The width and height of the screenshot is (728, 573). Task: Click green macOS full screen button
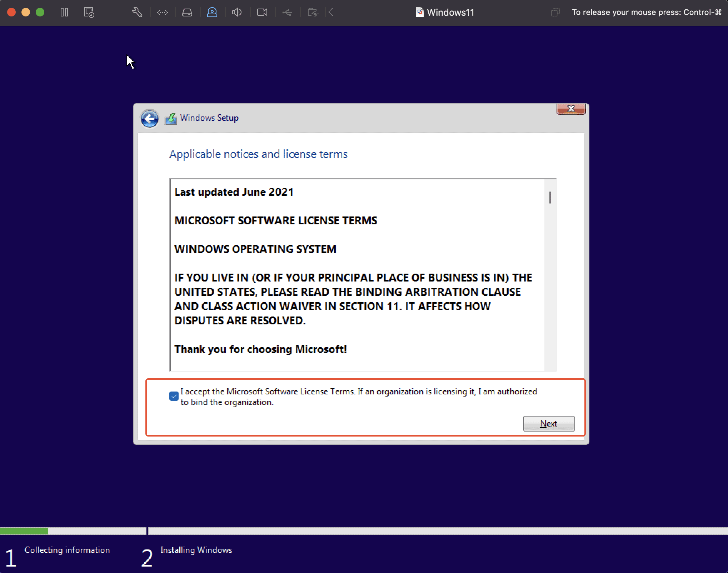40,12
